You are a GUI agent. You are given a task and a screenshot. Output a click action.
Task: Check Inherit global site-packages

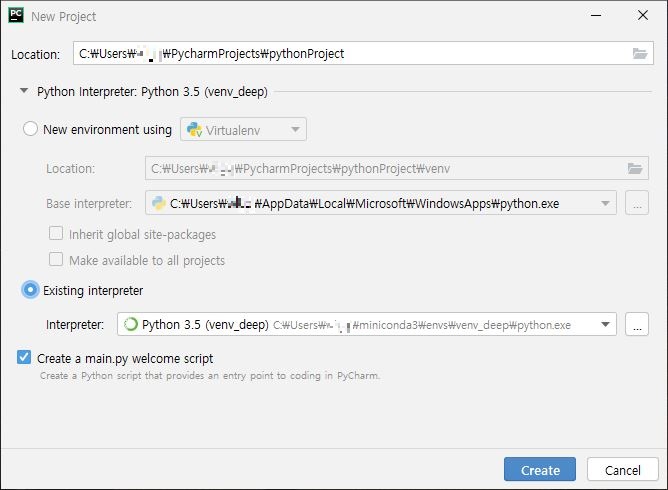click(x=56, y=233)
